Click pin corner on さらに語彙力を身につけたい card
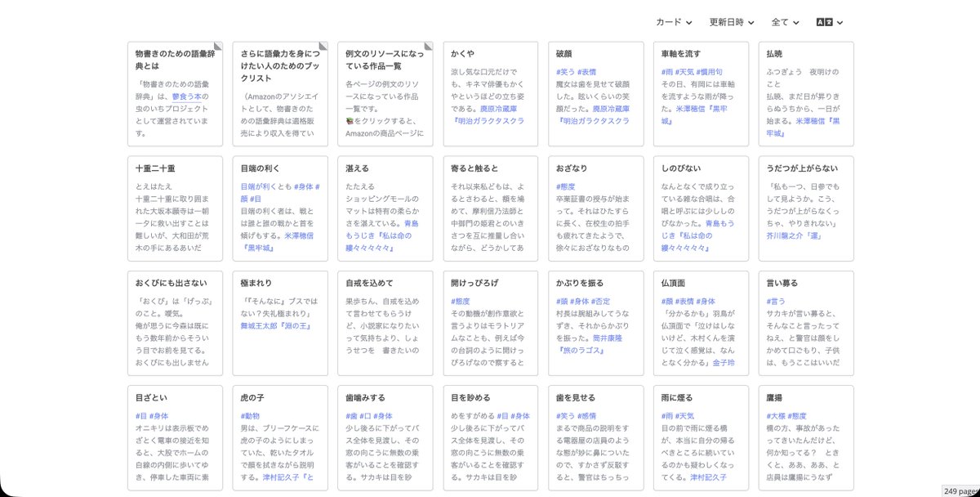The image size is (980, 497). [x=322, y=47]
